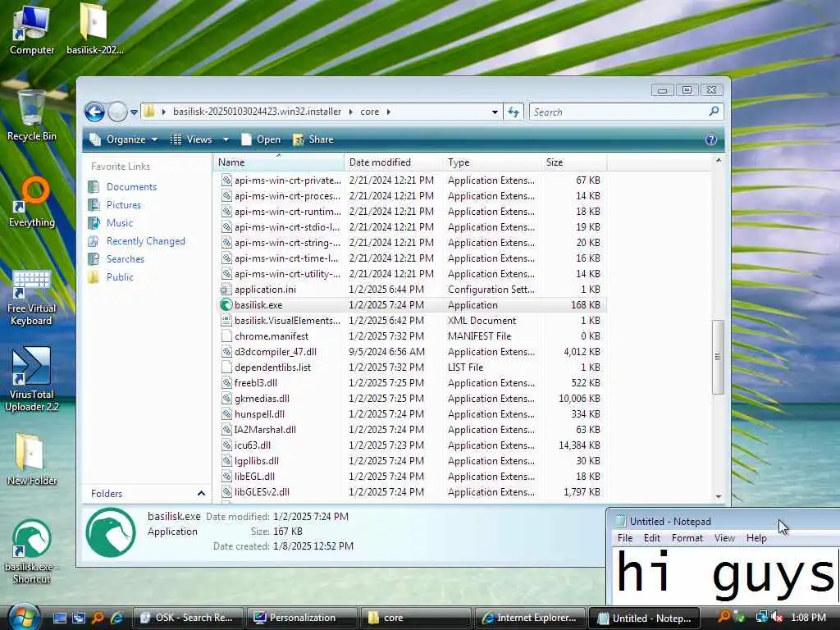
Task: Click the file list vertical scrollbar thumb
Action: [718, 357]
